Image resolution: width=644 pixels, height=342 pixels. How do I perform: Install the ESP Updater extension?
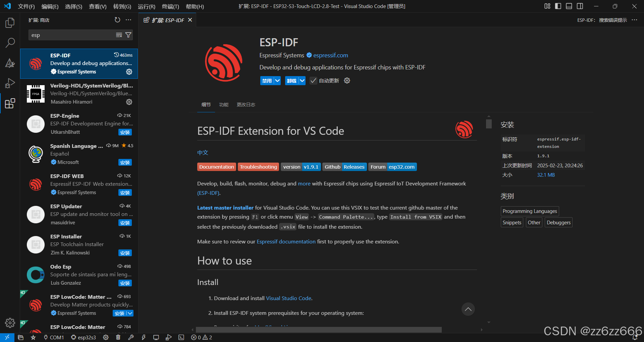point(125,223)
